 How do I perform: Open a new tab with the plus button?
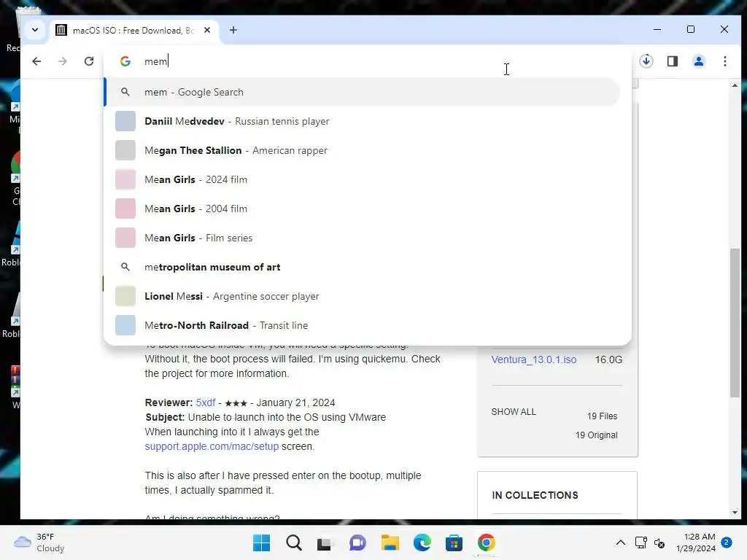233,30
